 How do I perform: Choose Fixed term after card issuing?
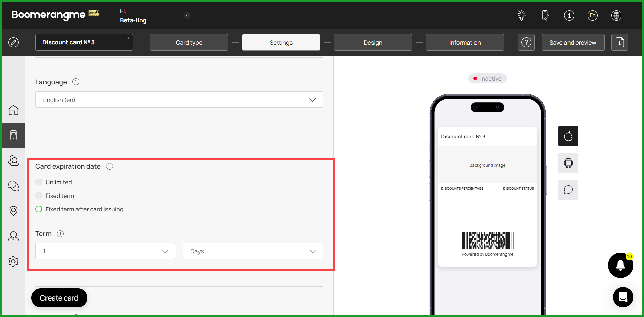tap(39, 209)
